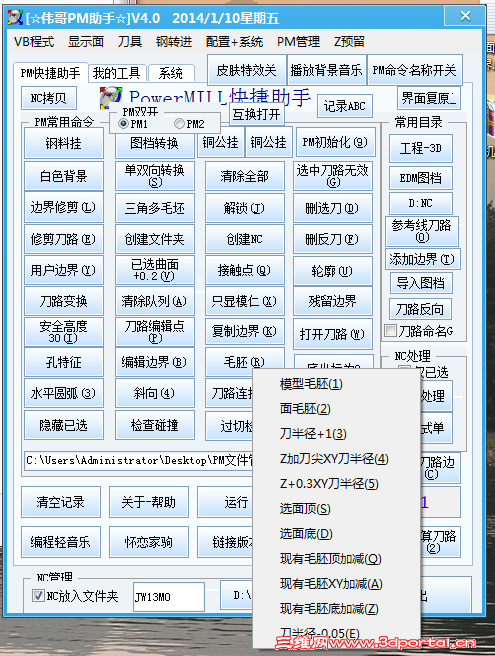
Task: Open the 刀具 menu
Action: click(x=129, y=42)
